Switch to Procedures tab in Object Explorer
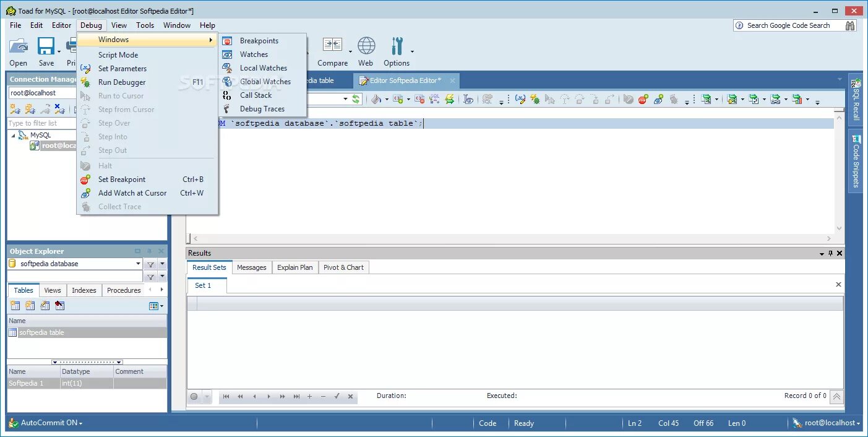Viewport: 868px width, 437px height. [124, 290]
